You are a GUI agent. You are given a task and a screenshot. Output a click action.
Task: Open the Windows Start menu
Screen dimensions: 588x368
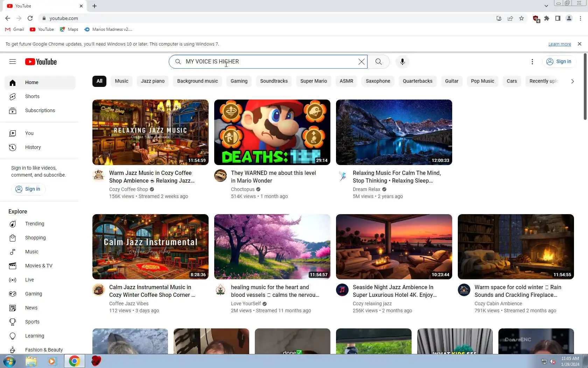pyautogui.click(x=9, y=361)
